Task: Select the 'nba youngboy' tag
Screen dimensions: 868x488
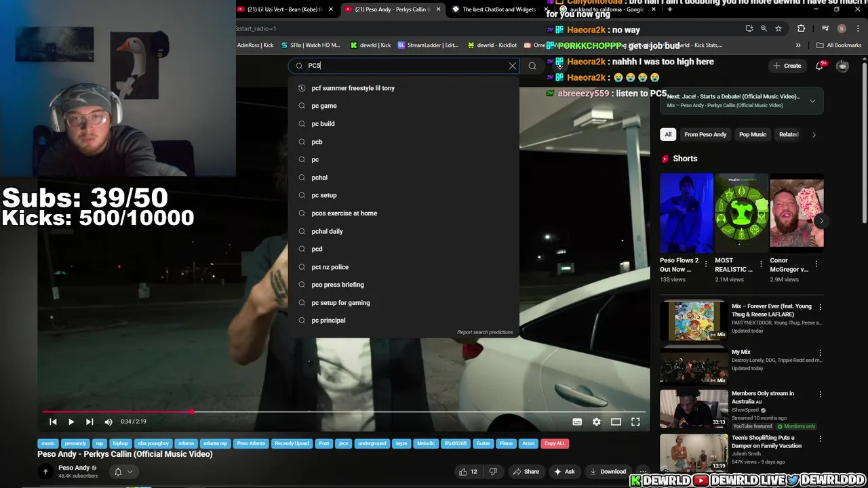Action: pyautogui.click(x=153, y=443)
